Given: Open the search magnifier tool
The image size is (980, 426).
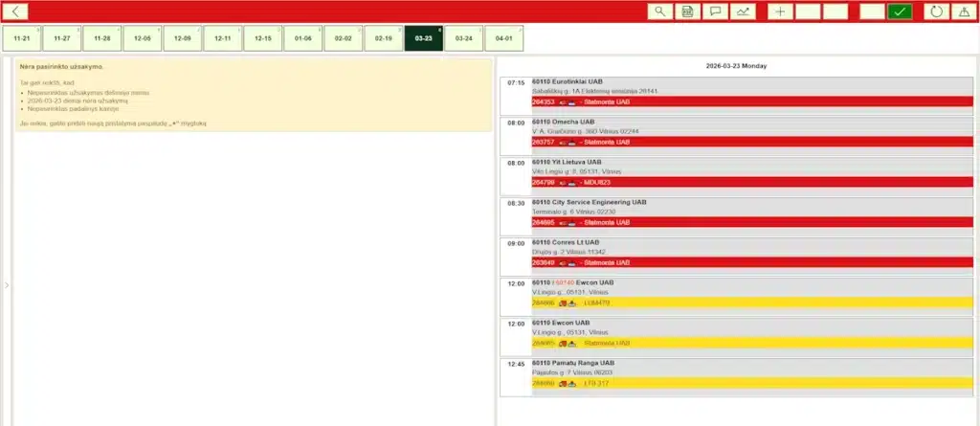Looking at the screenshot, I should click(660, 11).
